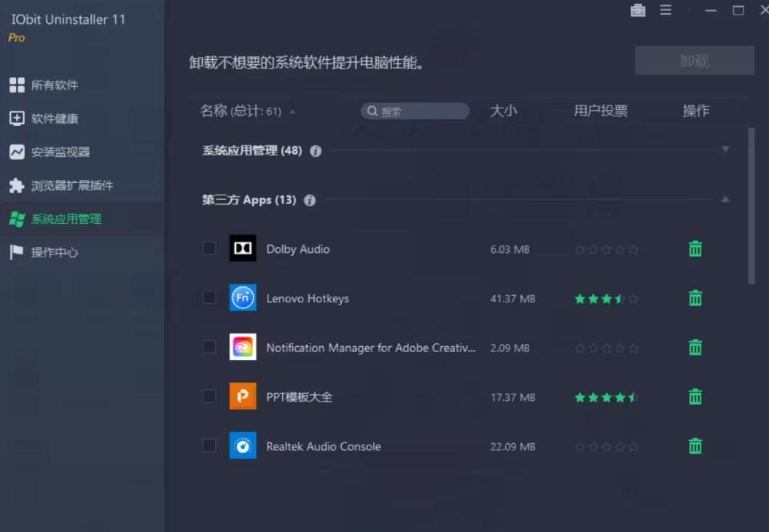Screen dimensions: 769x532
Task: Click the Dolby Audio app icon
Action: [243, 248]
